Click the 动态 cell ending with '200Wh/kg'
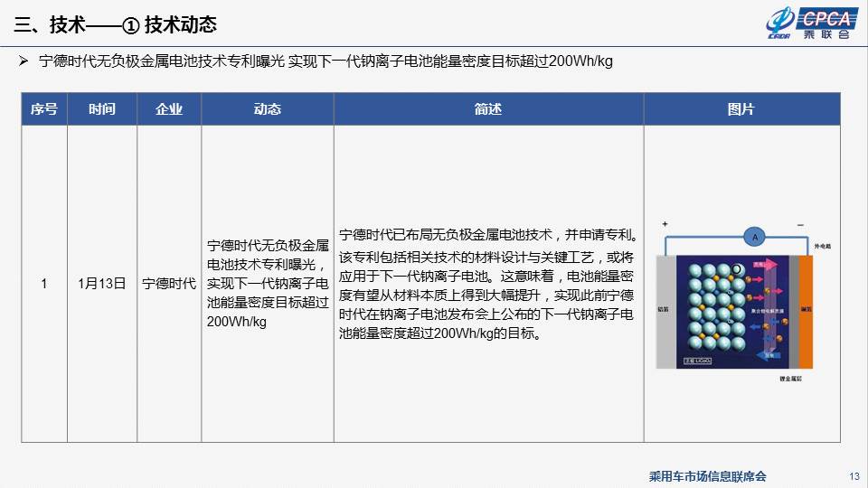Image resolution: width=868 pixels, height=488 pixels. point(268,283)
